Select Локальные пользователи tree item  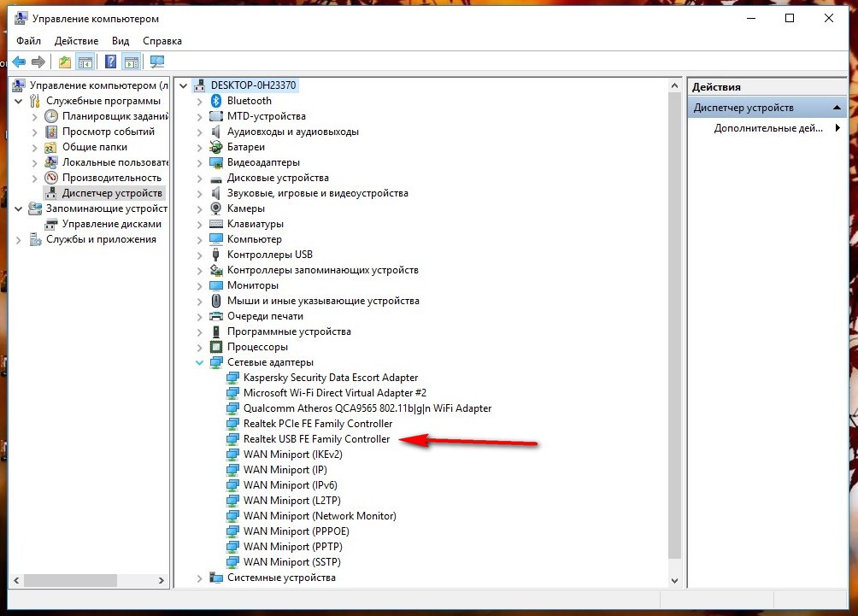pos(115,162)
